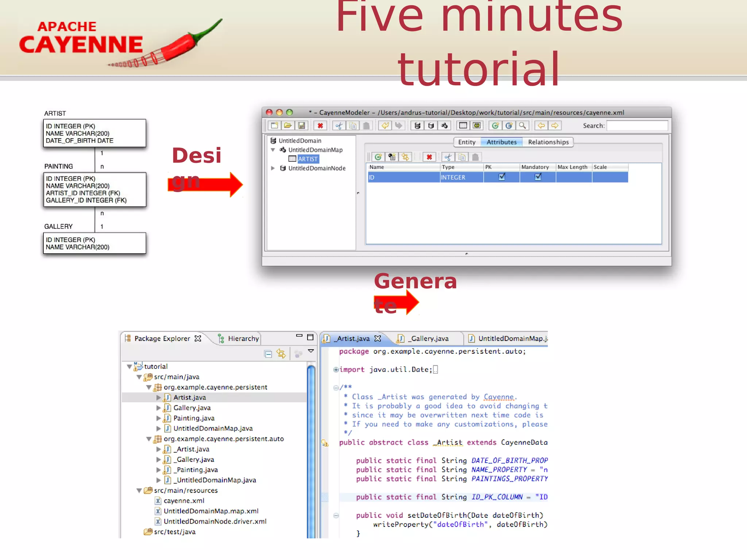Click Open Project folder icon in CayenneModeler
Image resolution: width=747 pixels, height=560 pixels.
[288, 126]
